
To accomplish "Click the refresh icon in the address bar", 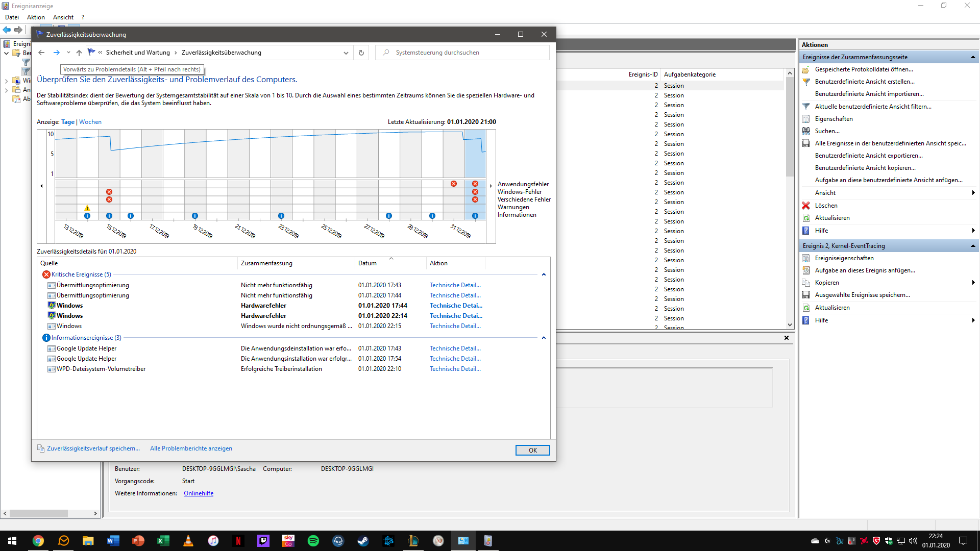I will pyautogui.click(x=361, y=53).
